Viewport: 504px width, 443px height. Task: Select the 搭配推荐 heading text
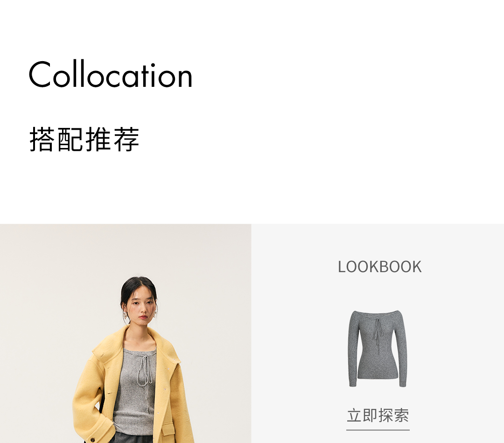84,139
